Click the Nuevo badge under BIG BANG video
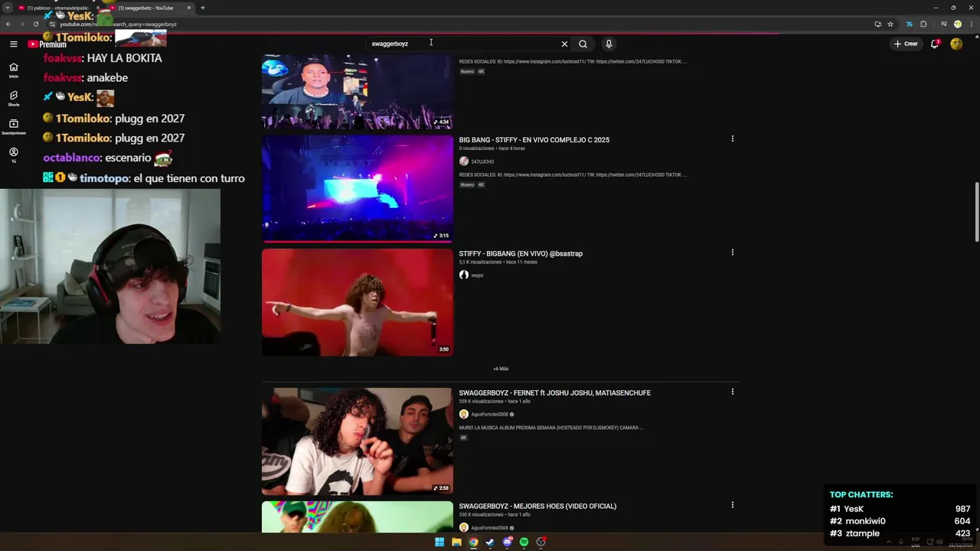Viewport: 980px width, 551px height. pyautogui.click(x=467, y=184)
